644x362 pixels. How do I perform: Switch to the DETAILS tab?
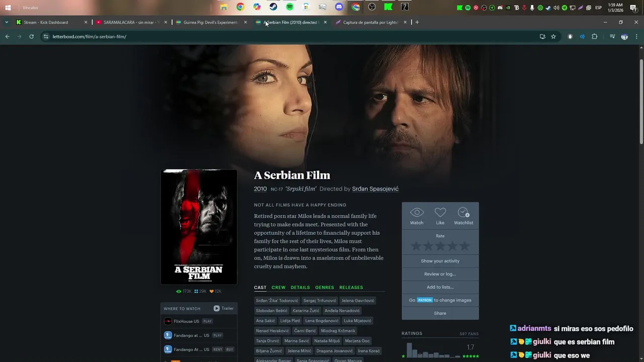(x=300, y=288)
